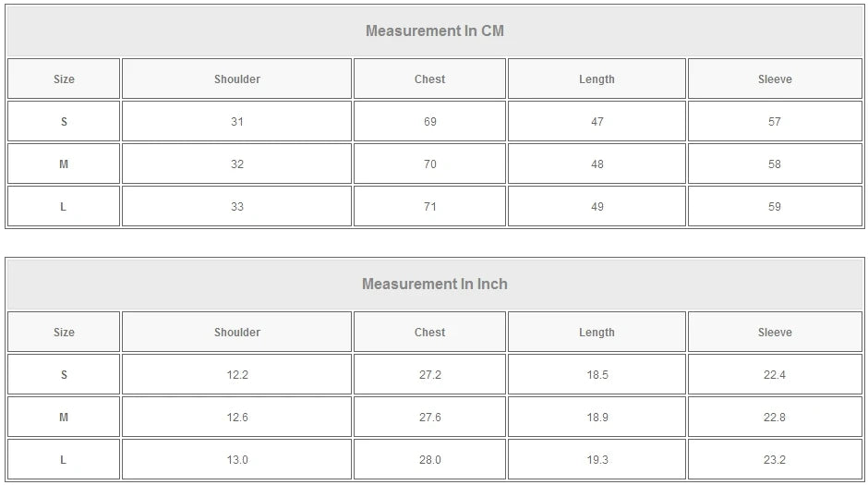This screenshot has width=868, height=485.
Task: Click the chest value 28.0 cell
Action: pos(429,460)
